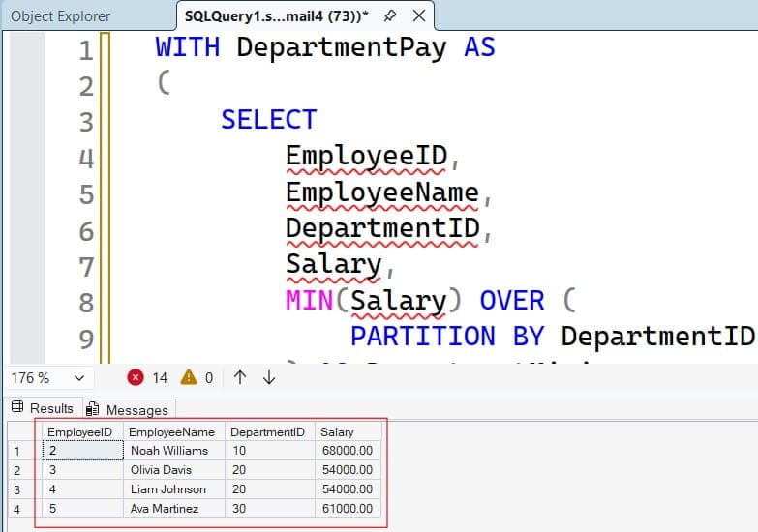Click the Olivia Davis cell

tap(174, 470)
